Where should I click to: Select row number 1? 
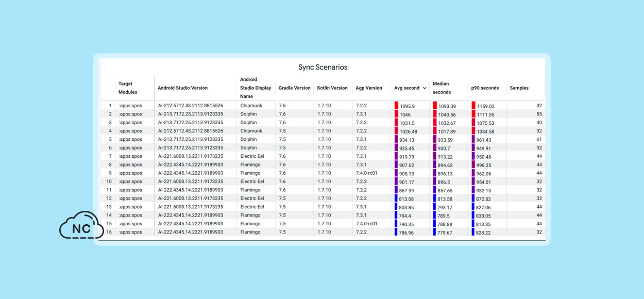pyautogui.click(x=110, y=105)
